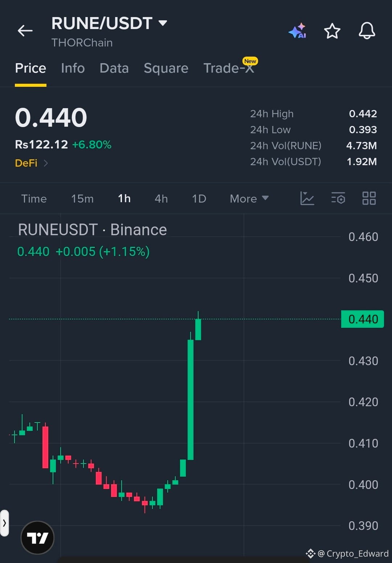This screenshot has height=563, width=392.
Task: Tap the 0.420 price axis label
Action: click(363, 402)
